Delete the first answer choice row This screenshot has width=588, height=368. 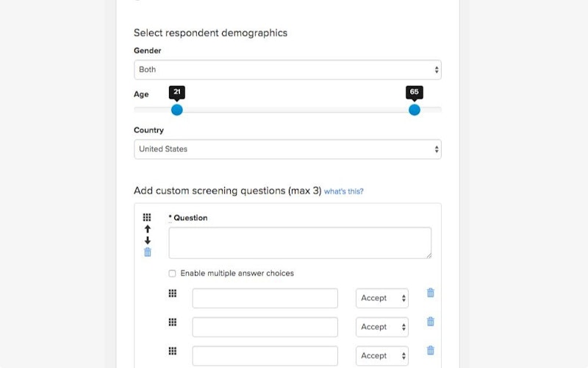(431, 293)
